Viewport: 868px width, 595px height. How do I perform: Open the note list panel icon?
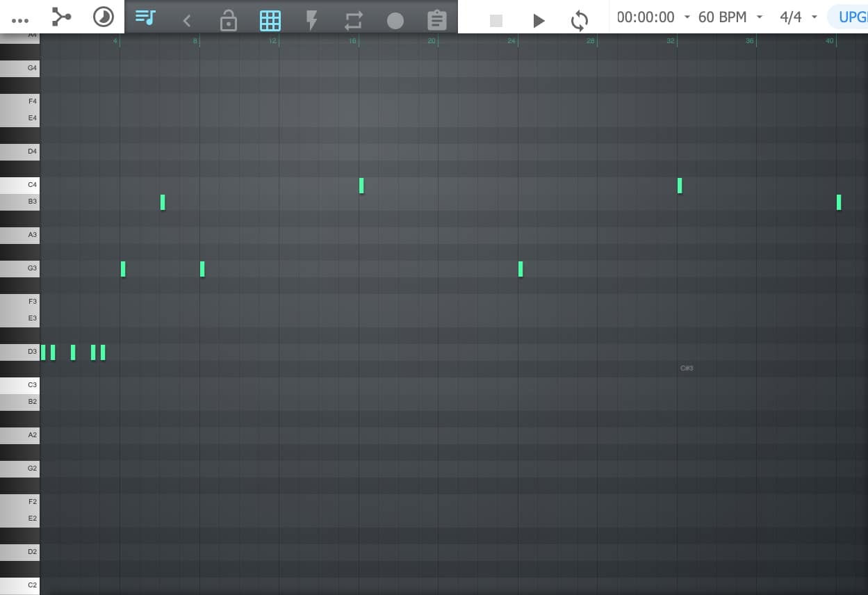(x=145, y=20)
